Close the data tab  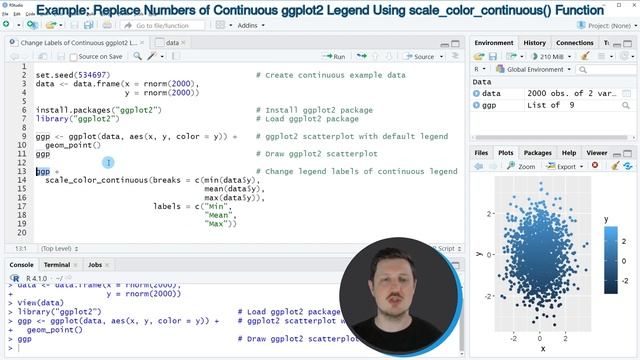(183, 42)
